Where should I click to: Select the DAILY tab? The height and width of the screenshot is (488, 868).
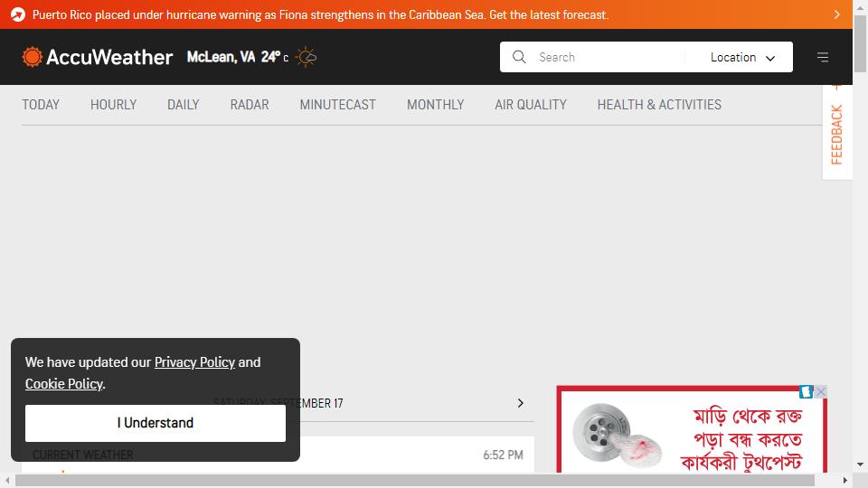pyautogui.click(x=184, y=105)
